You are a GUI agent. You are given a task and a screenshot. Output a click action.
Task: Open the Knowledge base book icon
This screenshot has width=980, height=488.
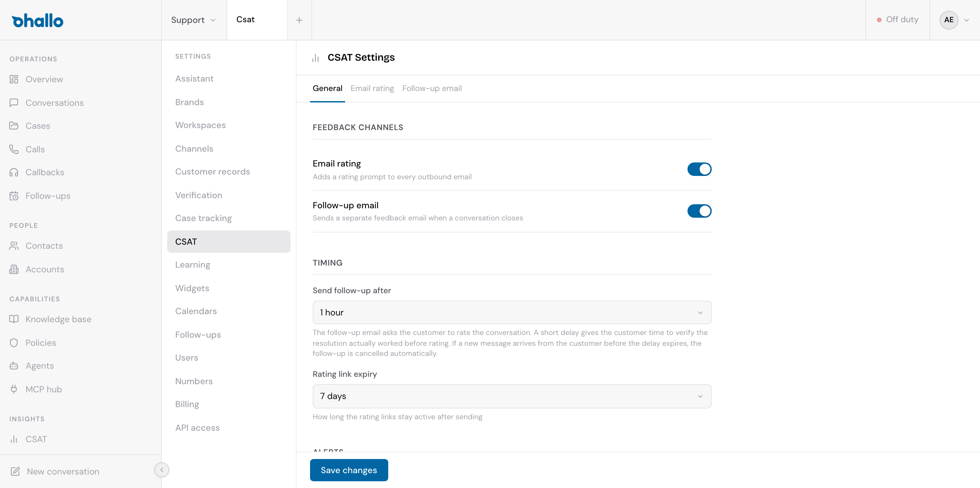[14, 319]
